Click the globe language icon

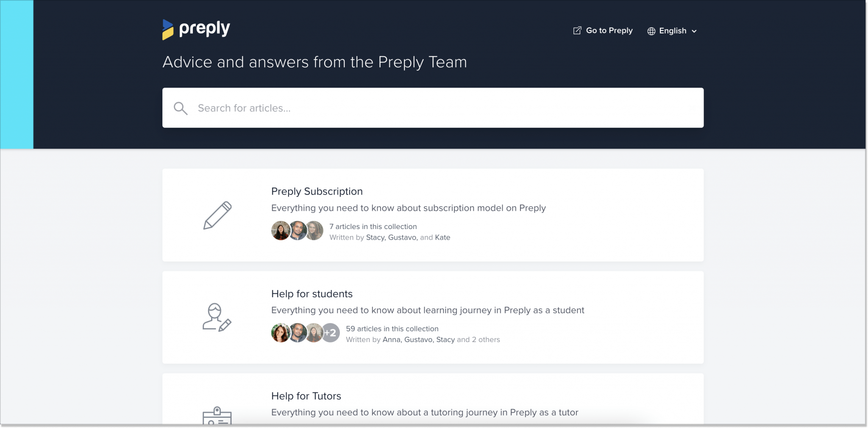click(651, 31)
